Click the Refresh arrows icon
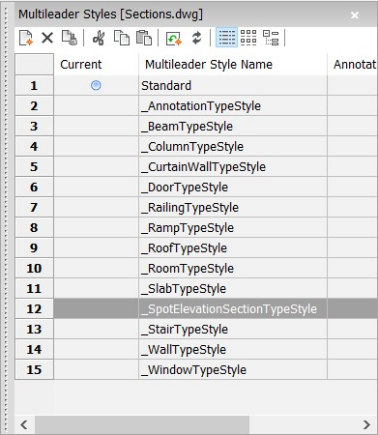This screenshot has height=435, width=378. [197, 38]
